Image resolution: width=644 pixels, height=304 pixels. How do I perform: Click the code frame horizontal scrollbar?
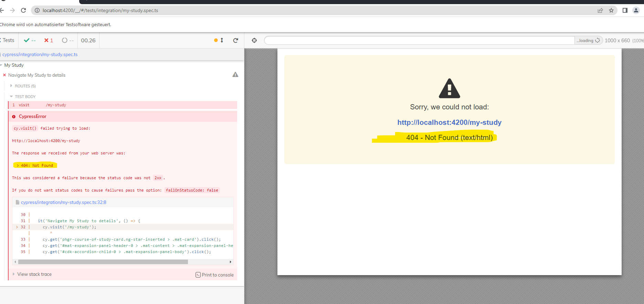click(103, 262)
